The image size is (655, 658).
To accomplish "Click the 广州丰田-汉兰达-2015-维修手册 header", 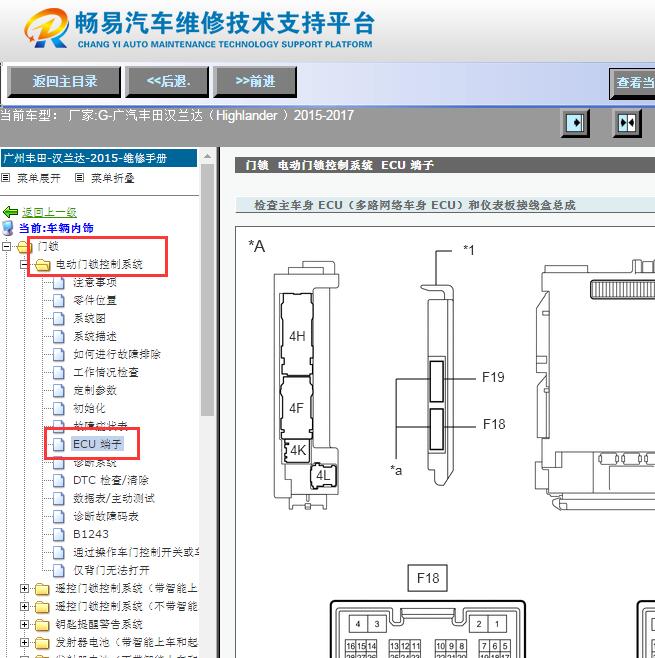I will 99,158.
